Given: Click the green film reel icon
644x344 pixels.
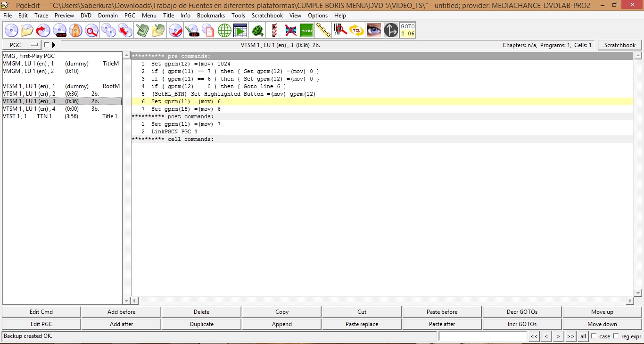Looking at the screenshot, I should click(257, 31).
